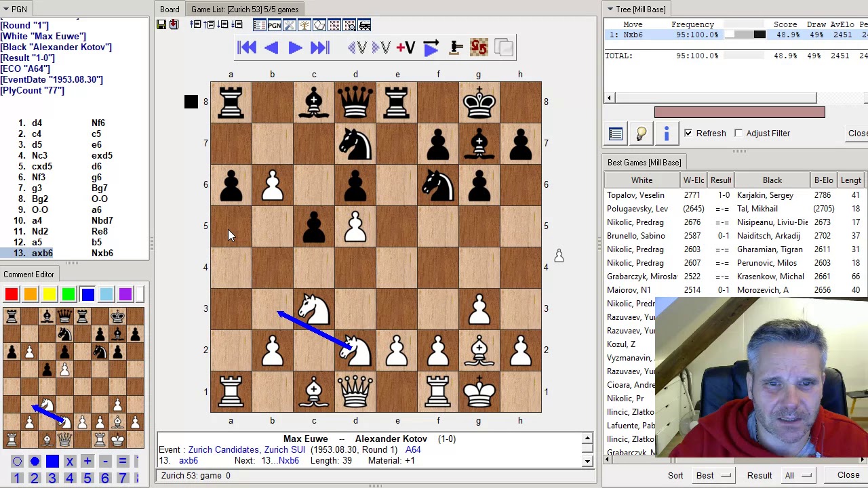This screenshot has height=488, width=868.
Task: Pick the orange color swatch
Action: [31, 294]
